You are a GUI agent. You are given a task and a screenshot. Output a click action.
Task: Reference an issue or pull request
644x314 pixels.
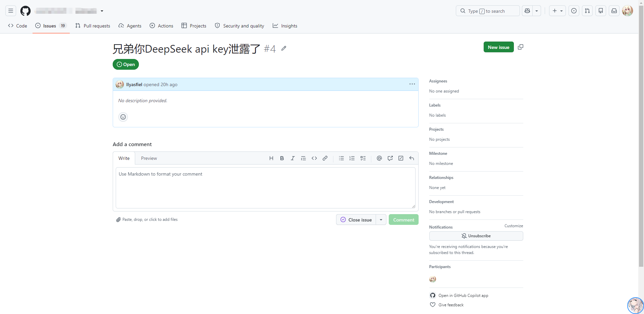click(390, 158)
